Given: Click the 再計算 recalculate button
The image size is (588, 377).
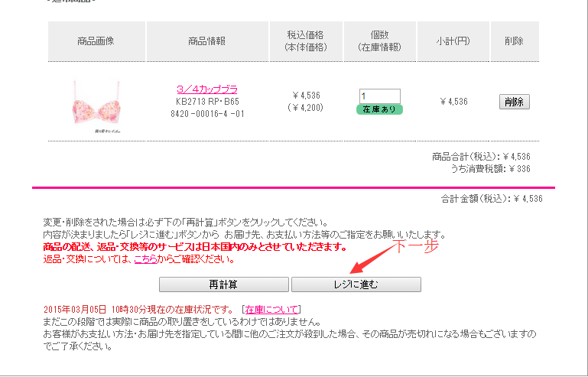Looking at the screenshot, I should 223,284.
